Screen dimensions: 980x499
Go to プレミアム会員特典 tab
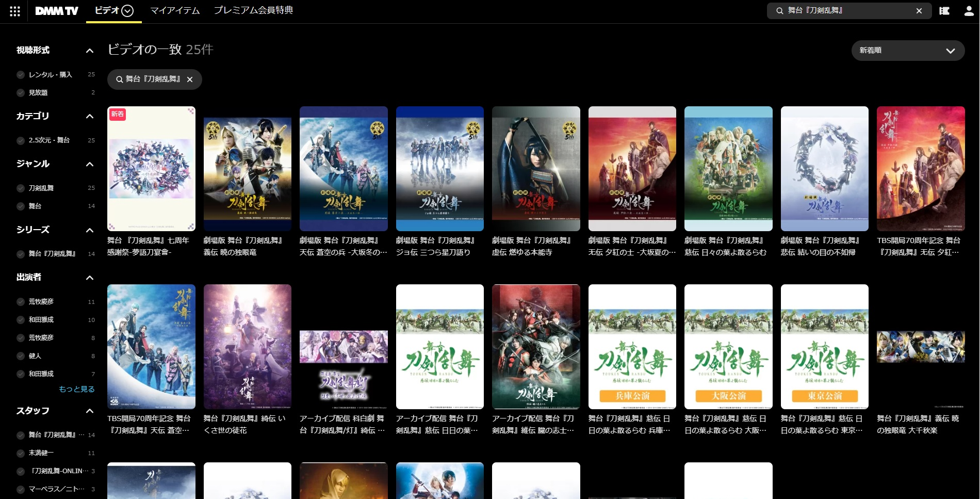coord(253,11)
